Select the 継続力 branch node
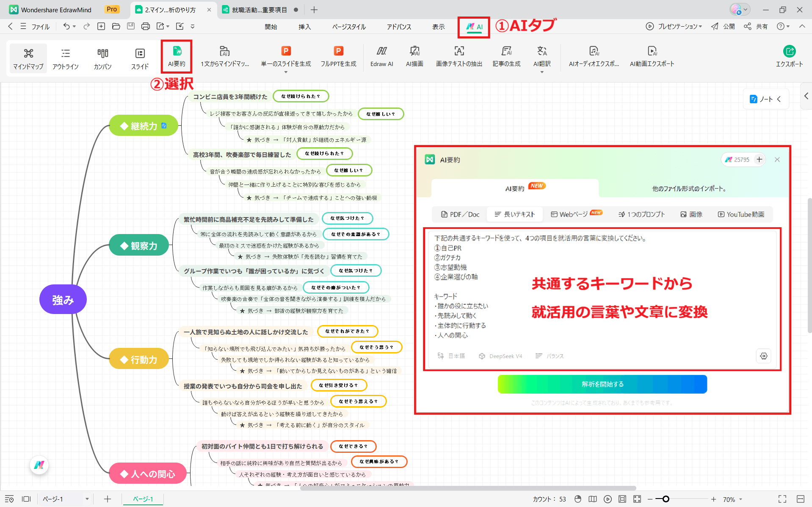The image size is (812, 507). pos(144,126)
